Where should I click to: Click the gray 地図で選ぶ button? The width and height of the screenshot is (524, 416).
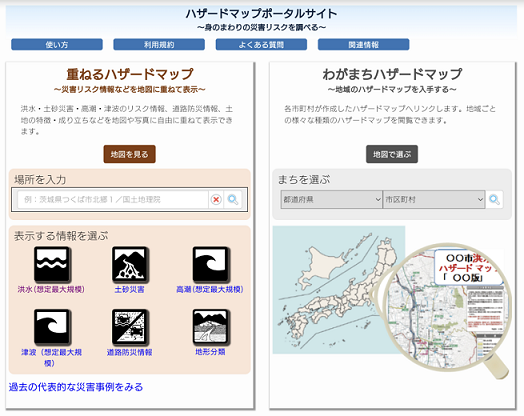(392, 154)
